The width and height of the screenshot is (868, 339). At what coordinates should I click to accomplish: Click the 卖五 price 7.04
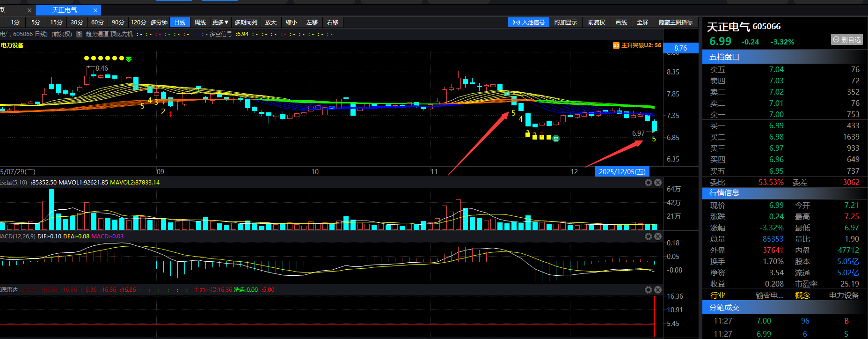click(x=776, y=69)
